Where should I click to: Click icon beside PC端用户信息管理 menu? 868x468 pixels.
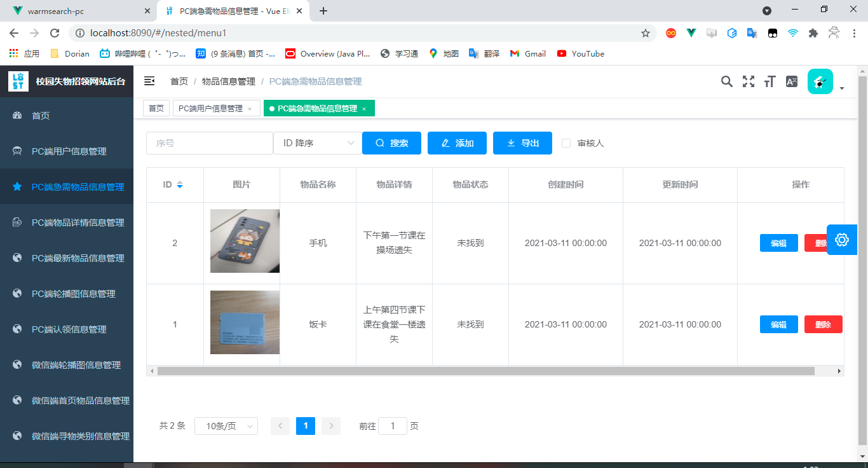click(x=18, y=151)
